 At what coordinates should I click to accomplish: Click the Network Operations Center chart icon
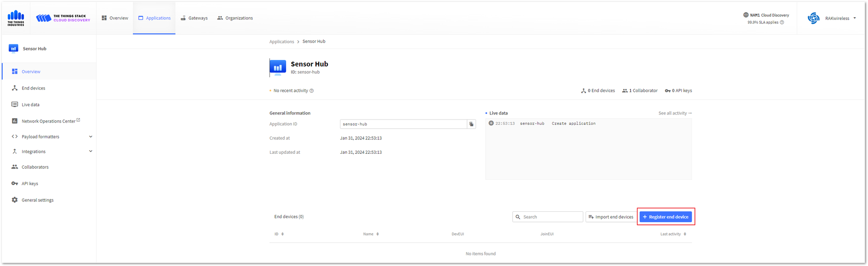(x=14, y=121)
